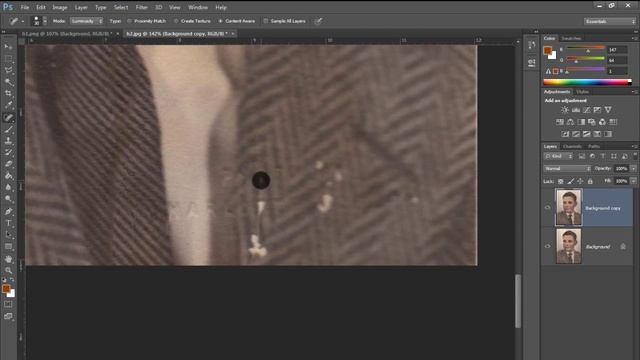Select the Rectangular Marquee tool
640x360 pixels.
(x=8, y=59)
